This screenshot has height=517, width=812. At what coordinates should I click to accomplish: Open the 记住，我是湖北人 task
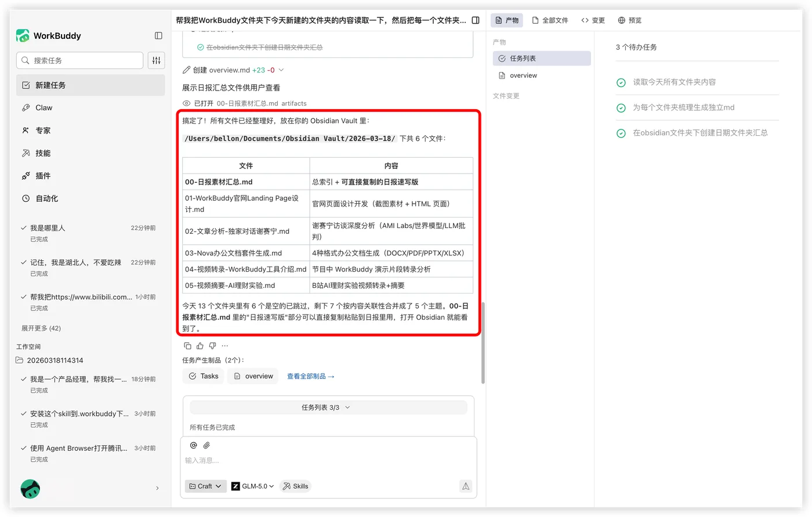pos(90,267)
